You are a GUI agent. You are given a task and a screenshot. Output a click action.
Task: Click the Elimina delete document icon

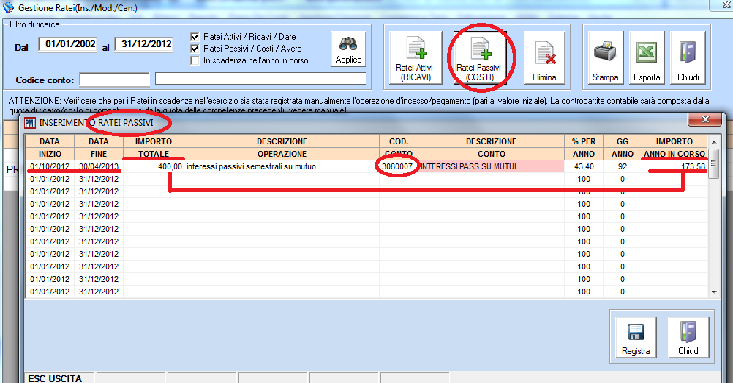pyautogui.click(x=545, y=52)
